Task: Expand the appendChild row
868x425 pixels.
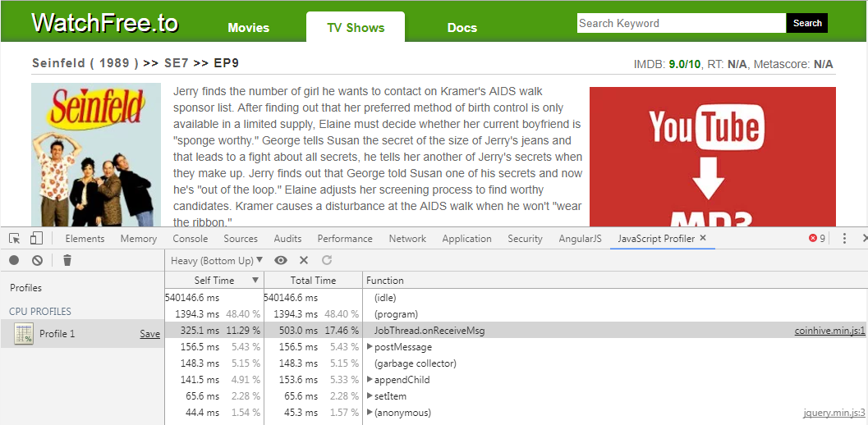Action: 370,380
